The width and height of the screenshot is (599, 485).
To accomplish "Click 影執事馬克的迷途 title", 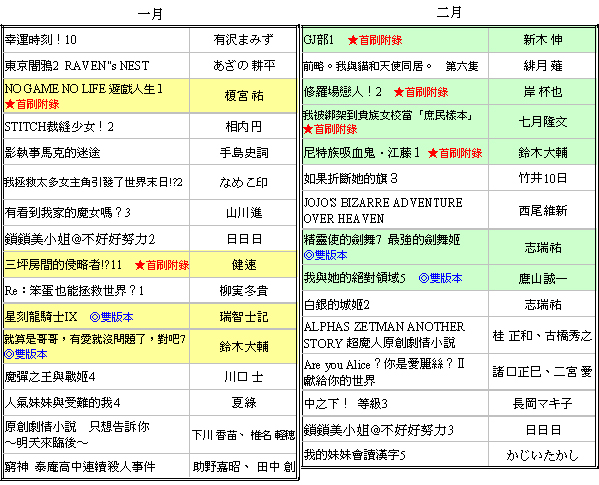I will (52, 153).
